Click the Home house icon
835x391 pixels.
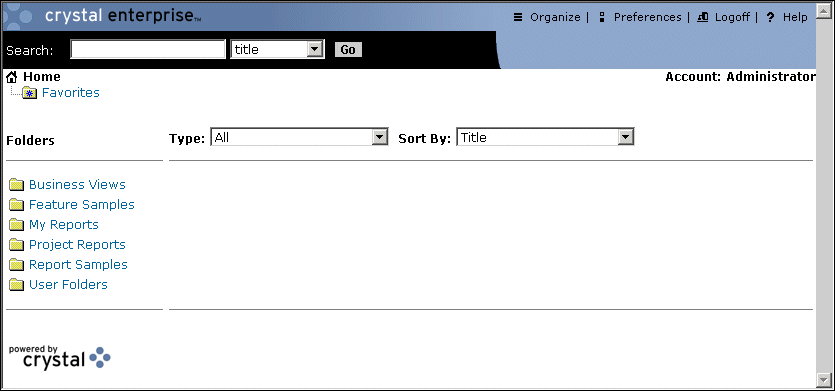tap(12, 77)
